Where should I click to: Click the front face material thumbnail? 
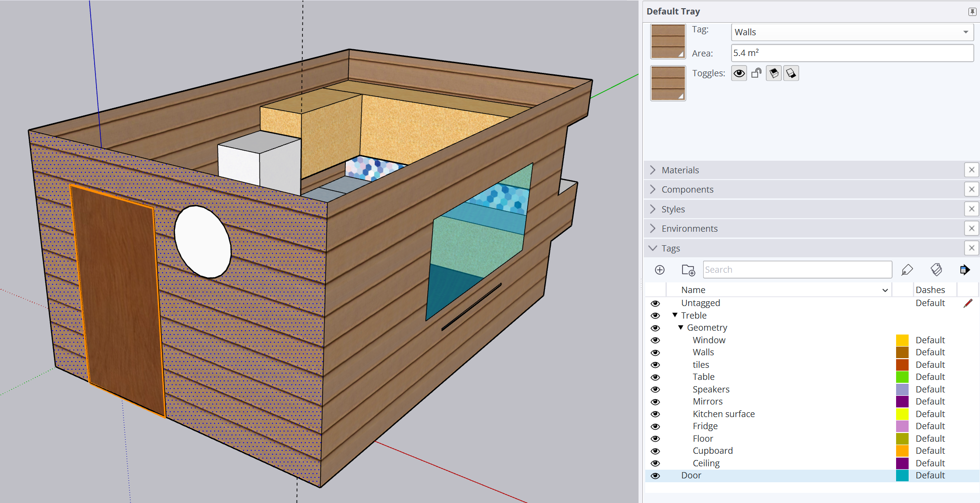(668, 42)
